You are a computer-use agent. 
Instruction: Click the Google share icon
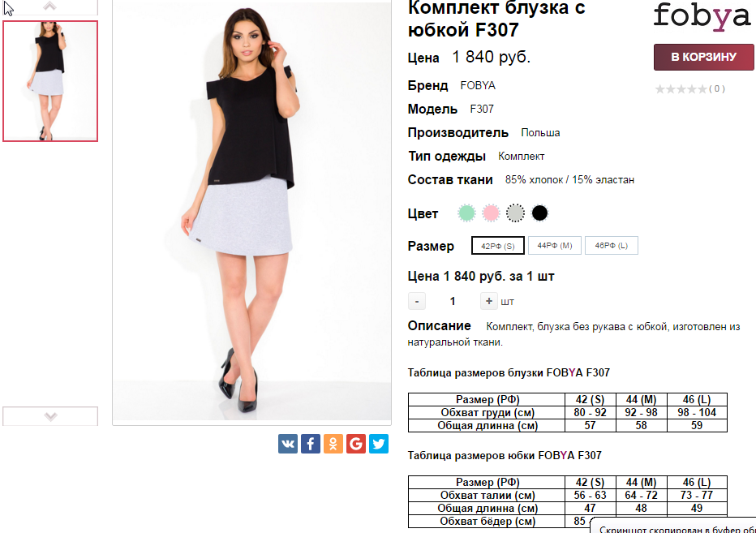356,444
